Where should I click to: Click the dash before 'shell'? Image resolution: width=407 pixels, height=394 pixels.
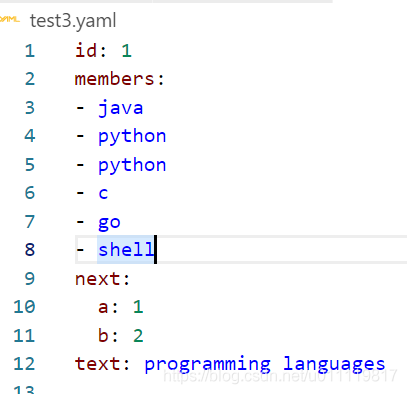pyautogui.click(x=80, y=249)
